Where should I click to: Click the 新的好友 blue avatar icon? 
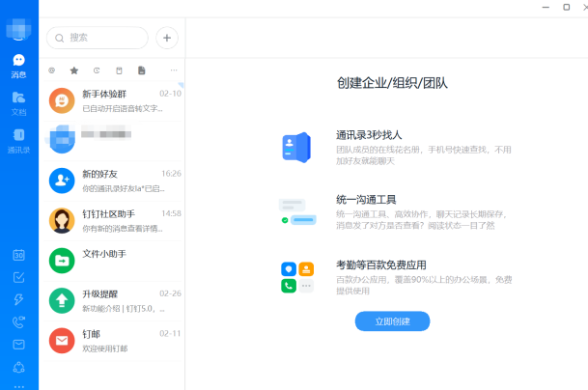point(62,181)
